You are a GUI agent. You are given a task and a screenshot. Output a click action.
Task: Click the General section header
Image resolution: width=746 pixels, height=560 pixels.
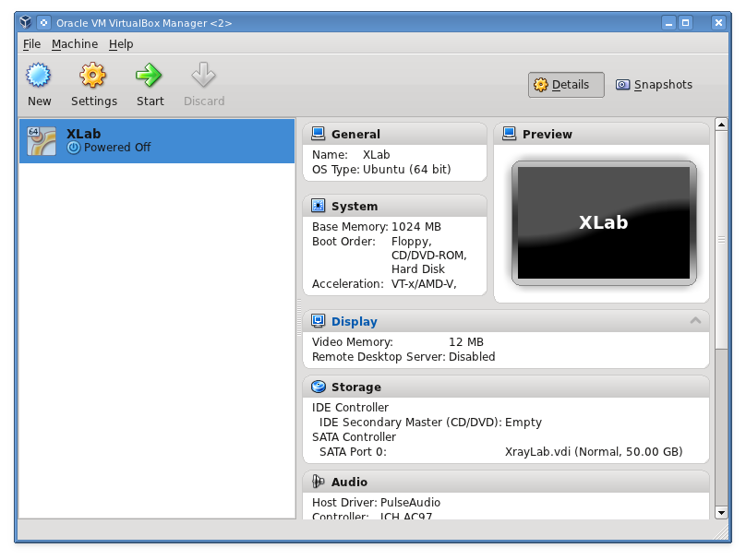point(395,134)
